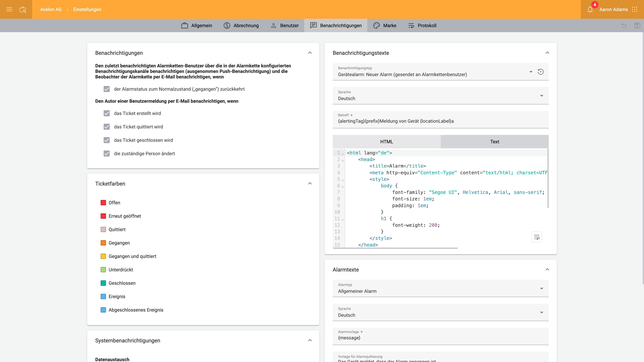Open Aaron Adams user menu
The width and height of the screenshot is (644, 362).
pyautogui.click(x=613, y=10)
